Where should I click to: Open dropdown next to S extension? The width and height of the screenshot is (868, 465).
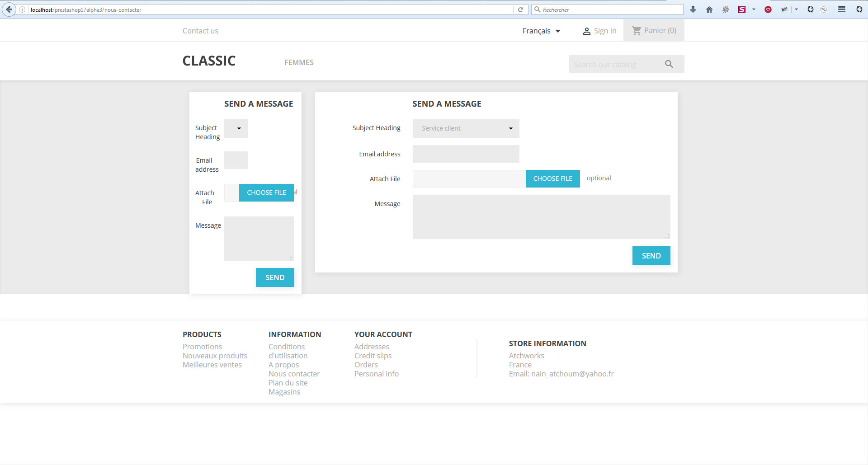[x=754, y=9]
